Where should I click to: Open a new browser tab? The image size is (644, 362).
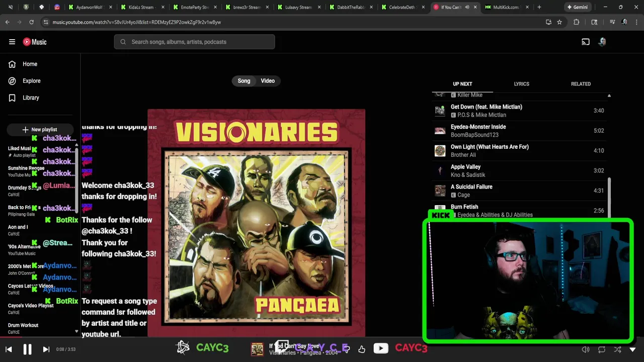click(x=539, y=7)
